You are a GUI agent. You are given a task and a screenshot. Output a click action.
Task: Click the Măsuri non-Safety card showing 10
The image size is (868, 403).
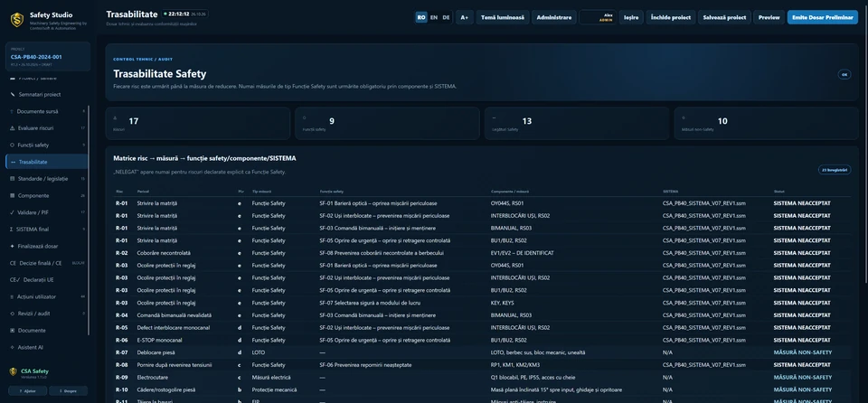(766, 123)
